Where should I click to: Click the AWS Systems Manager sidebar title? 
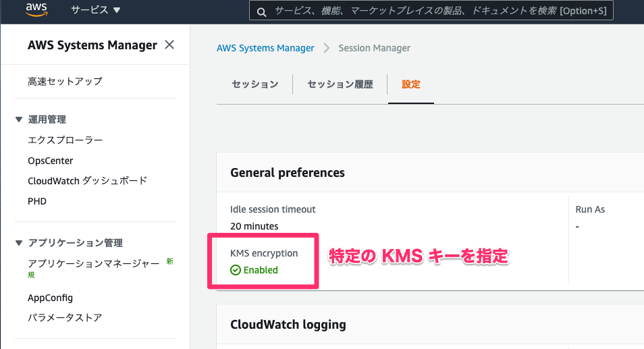click(x=92, y=45)
